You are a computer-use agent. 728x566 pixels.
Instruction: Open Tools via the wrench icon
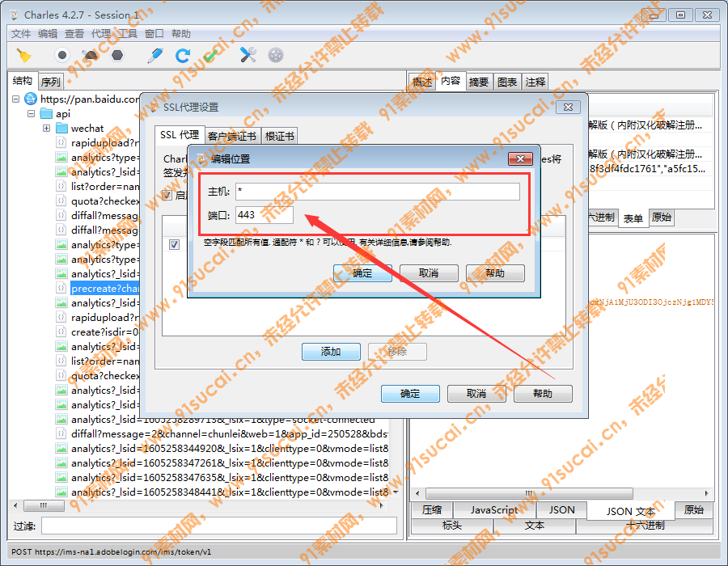(x=248, y=55)
